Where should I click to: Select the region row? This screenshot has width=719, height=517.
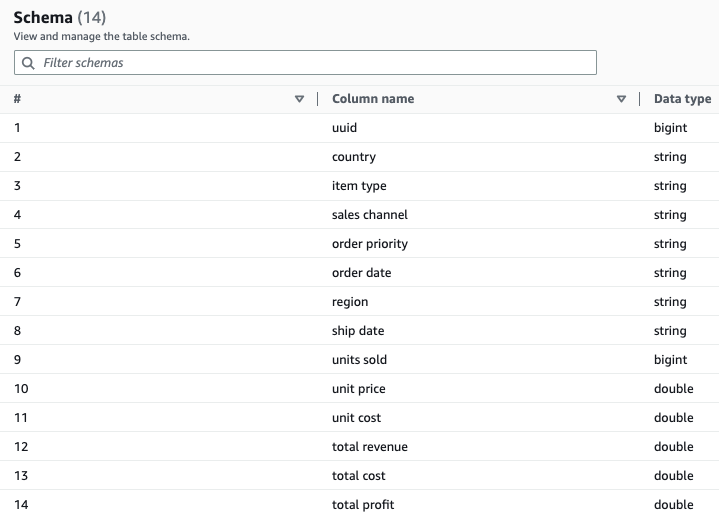(x=360, y=301)
